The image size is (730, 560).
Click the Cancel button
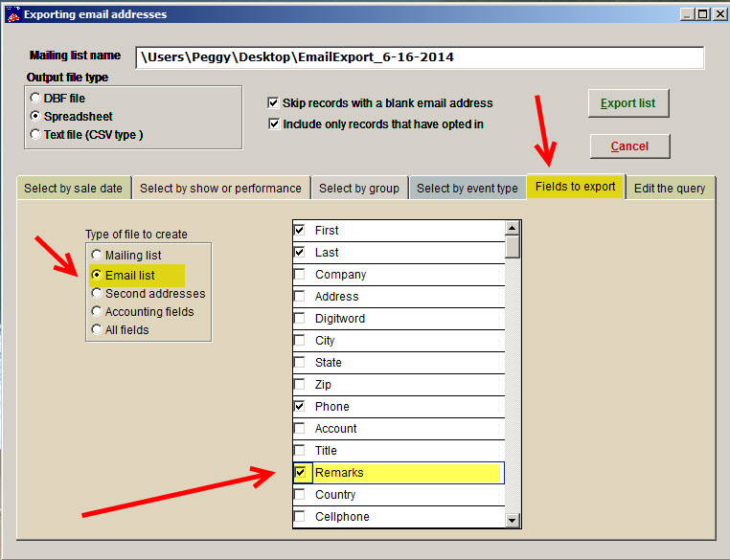coord(628,146)
